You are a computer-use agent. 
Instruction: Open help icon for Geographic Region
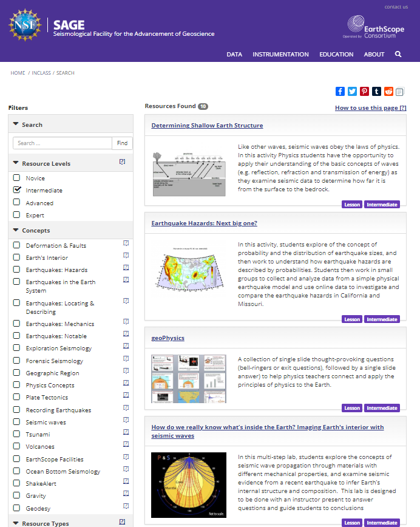[x=126, y=370]
